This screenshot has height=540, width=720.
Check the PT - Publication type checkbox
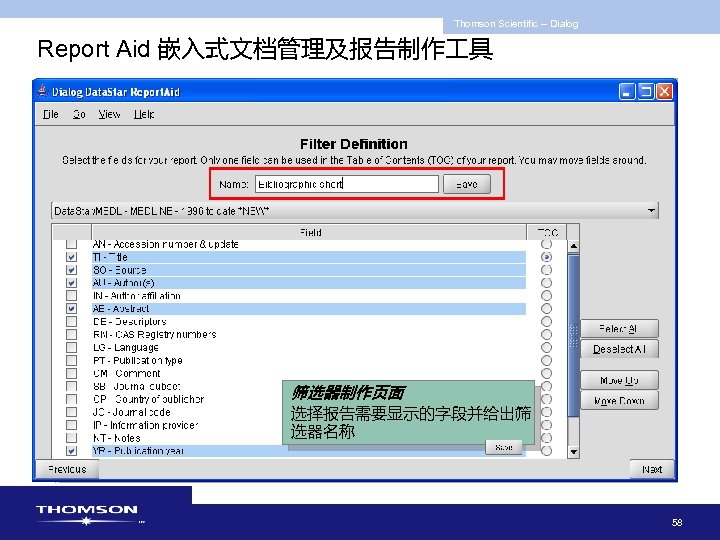71,360
